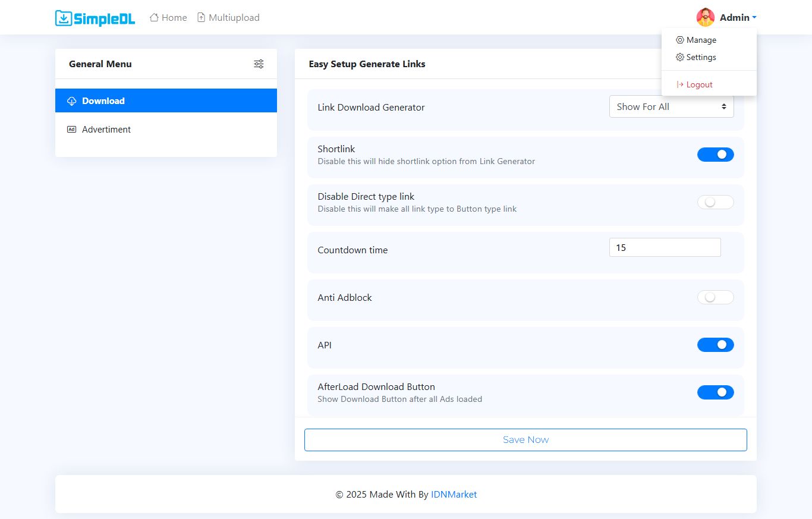The image size is (812, 519).
Task: Click the Multiupload file icon
Action: 202,18
